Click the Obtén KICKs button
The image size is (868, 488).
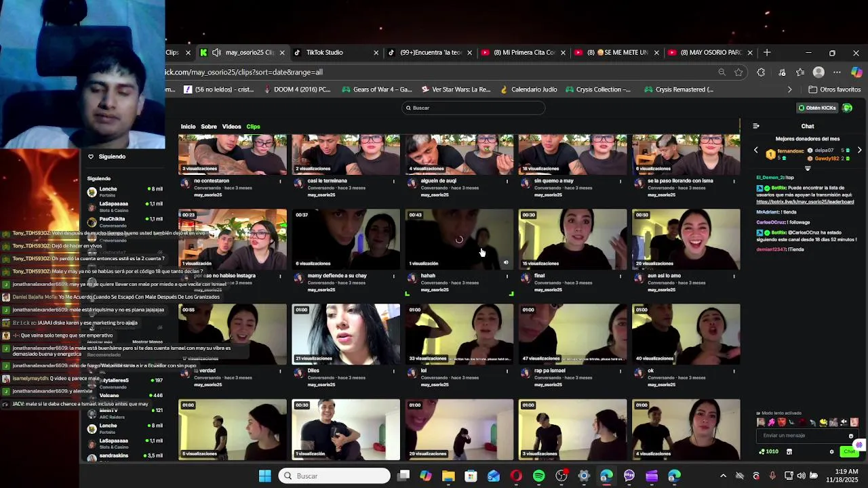817,108
